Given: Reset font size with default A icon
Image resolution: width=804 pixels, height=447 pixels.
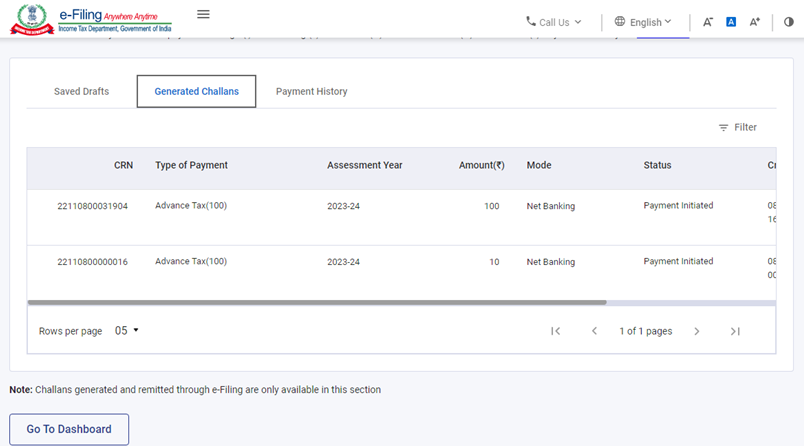Looking at the screenshot, I should click(x=731, y=22).
